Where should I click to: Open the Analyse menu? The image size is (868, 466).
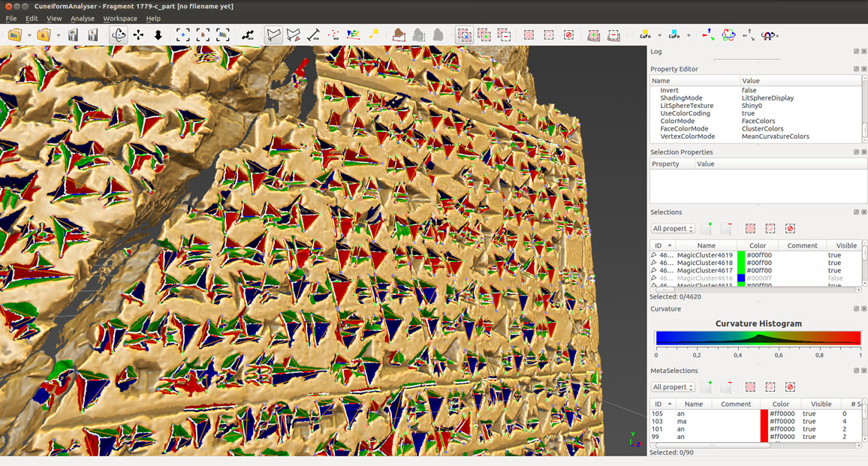pyautogui.click(x=82, y=18)
